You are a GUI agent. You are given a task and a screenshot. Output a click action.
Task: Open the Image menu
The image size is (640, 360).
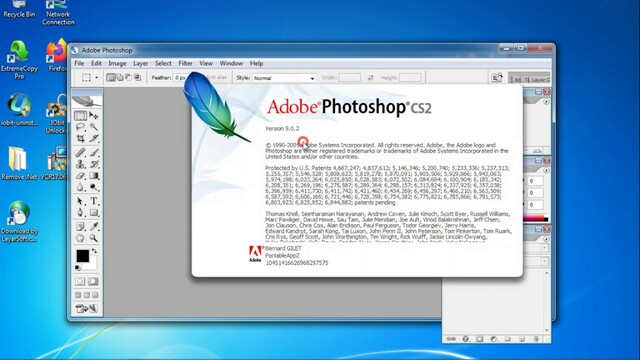117,63
